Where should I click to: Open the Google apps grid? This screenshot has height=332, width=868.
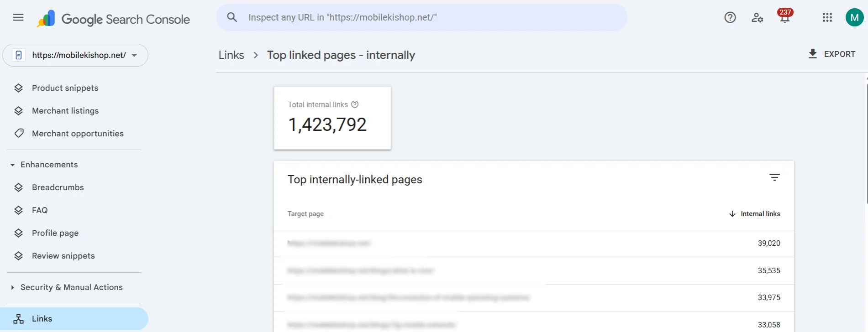tap(826, 17)
